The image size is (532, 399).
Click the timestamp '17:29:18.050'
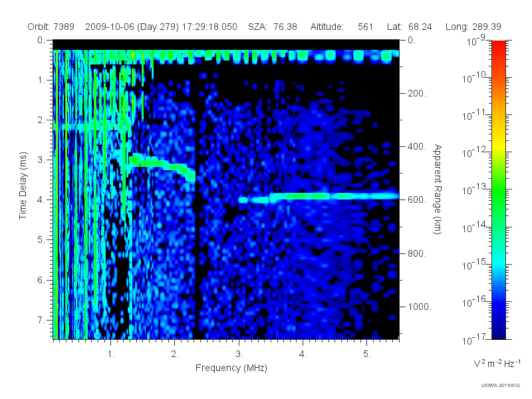(209, 27)
